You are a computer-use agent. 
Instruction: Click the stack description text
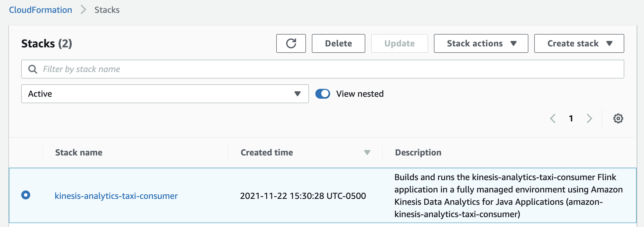(x=508, y=195)
